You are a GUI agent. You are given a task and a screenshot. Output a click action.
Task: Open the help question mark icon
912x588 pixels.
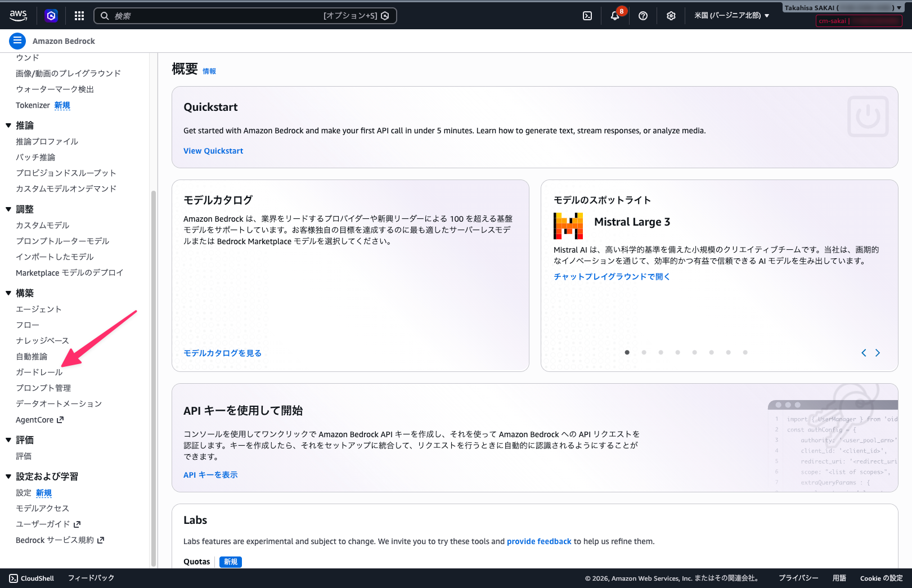click(643, 16)
